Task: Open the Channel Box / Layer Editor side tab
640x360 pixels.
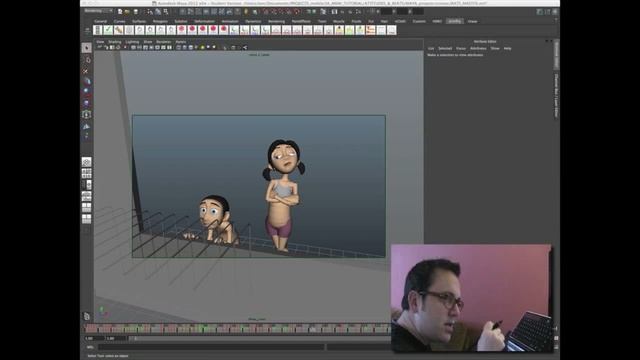Action: (x=556, y=96)
